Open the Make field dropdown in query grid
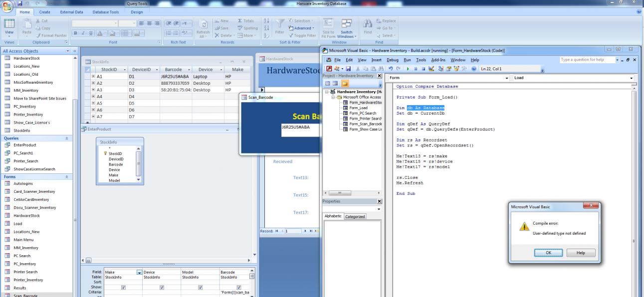The height and width of the screenshot is (297, 644). [x=139, y=272]
